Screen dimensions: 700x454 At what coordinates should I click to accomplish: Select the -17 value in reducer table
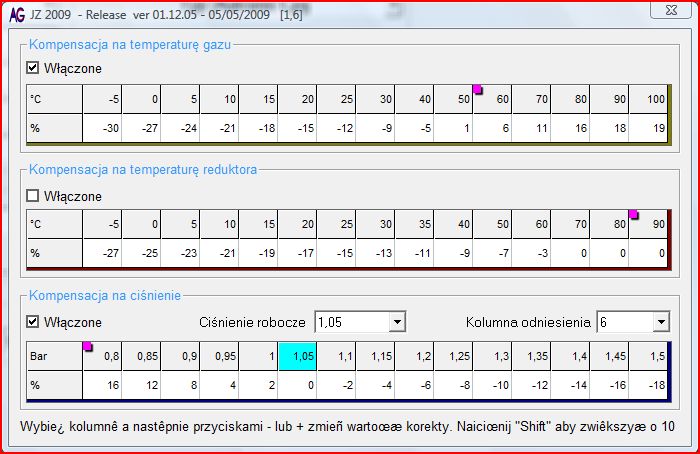297,253
